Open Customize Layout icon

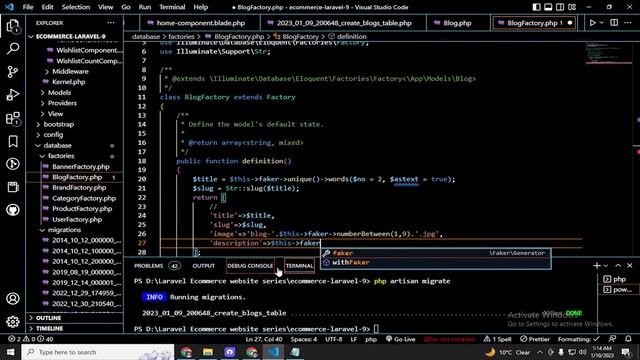point(572,7)
